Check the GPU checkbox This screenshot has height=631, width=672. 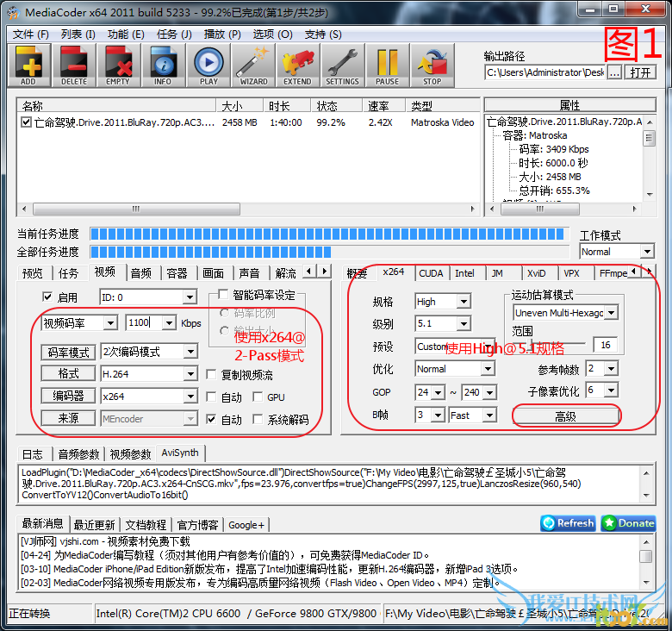[x=258, y=397]
